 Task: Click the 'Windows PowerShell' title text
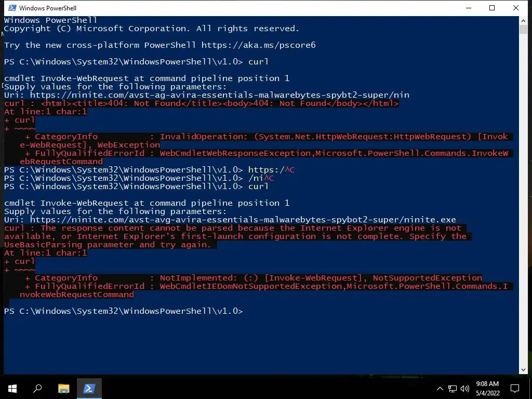tap(48, 8)
